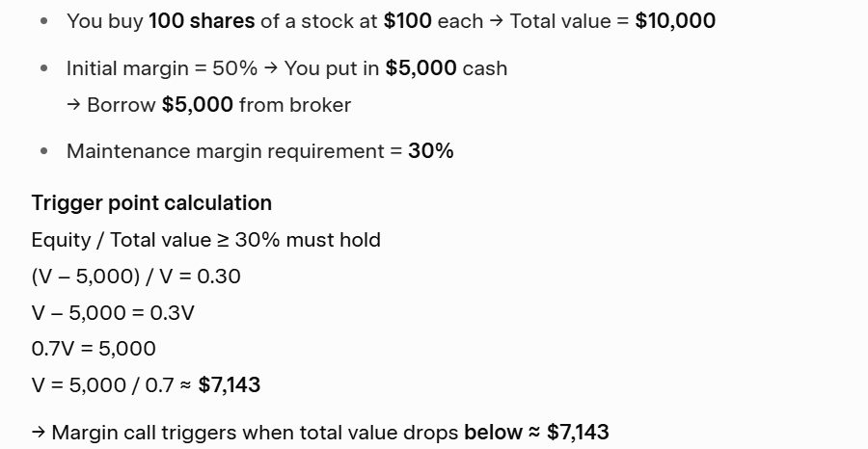Click the first bullet point marker
Viewport: 868px width, 449px height.
(44, 21)
